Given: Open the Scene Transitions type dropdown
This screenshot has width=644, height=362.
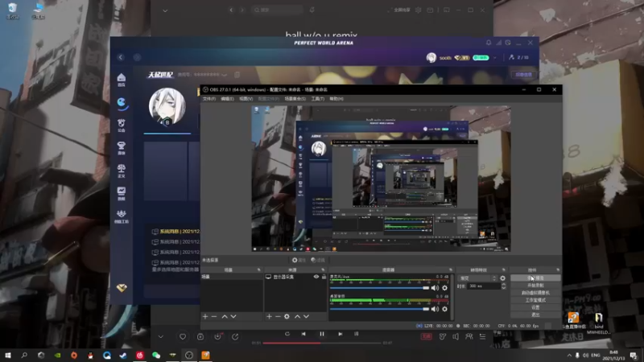Looking at the screenshot, I should coord(477,278).
